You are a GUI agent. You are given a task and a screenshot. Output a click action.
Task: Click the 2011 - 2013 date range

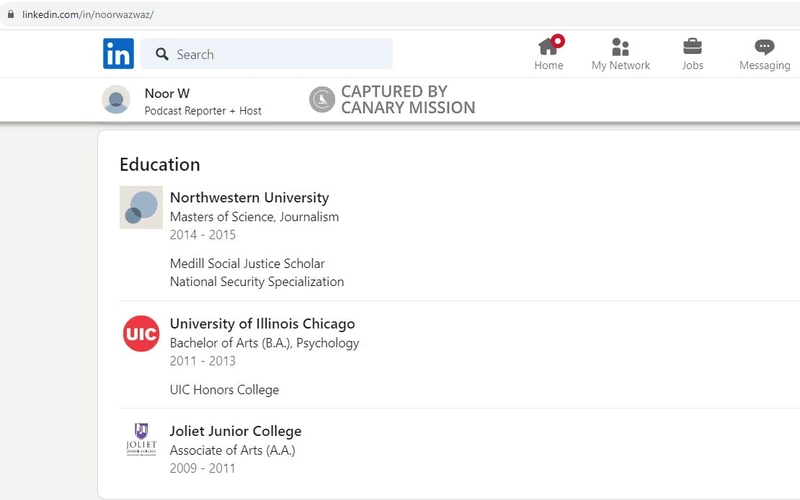coord(203,361)
